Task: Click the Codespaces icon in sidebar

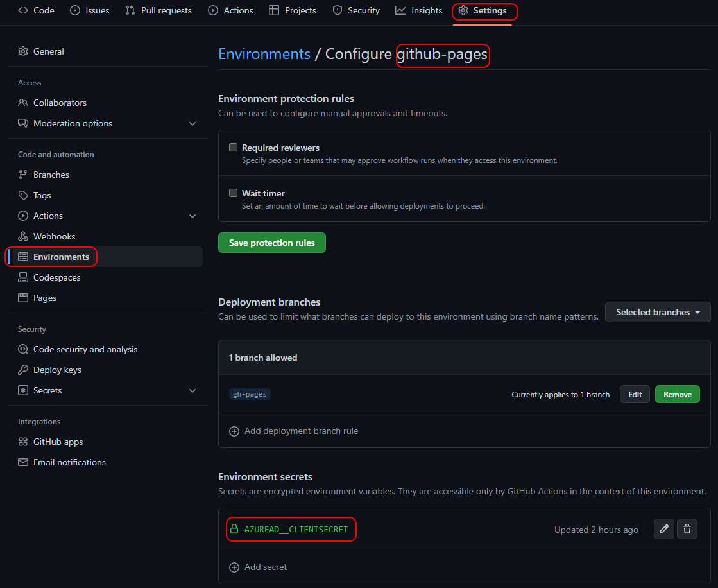Action: 23,277
